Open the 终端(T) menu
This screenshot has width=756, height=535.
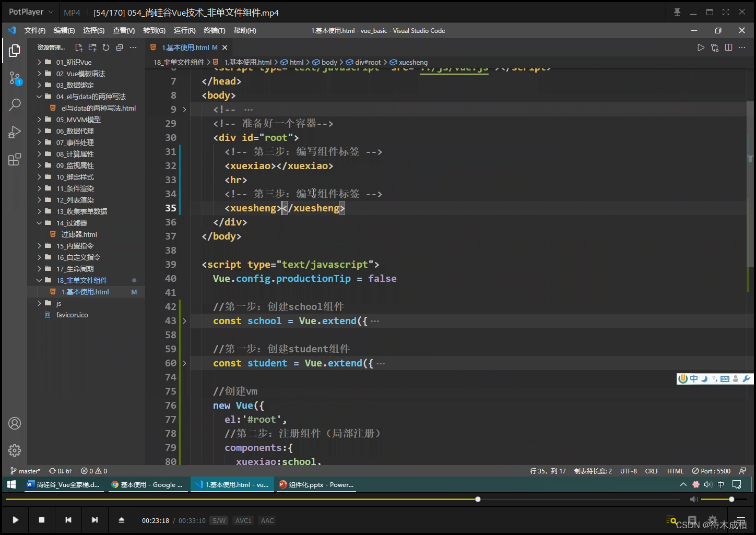[x=215, y=31]
